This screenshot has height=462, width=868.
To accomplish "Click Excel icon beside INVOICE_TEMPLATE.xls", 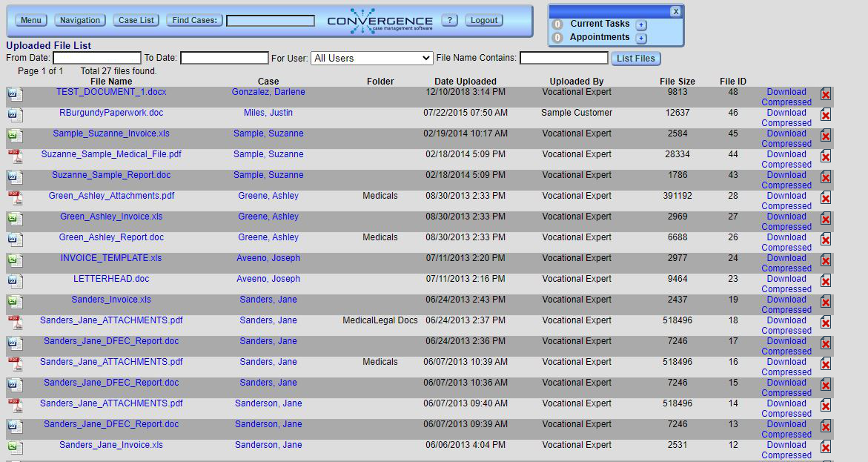I will click(x=15, y=260).
